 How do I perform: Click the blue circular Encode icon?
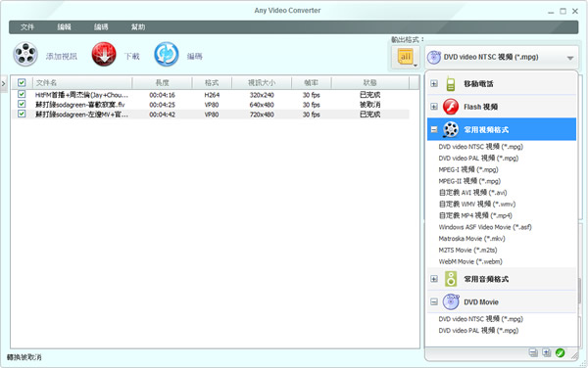(167, 55)
